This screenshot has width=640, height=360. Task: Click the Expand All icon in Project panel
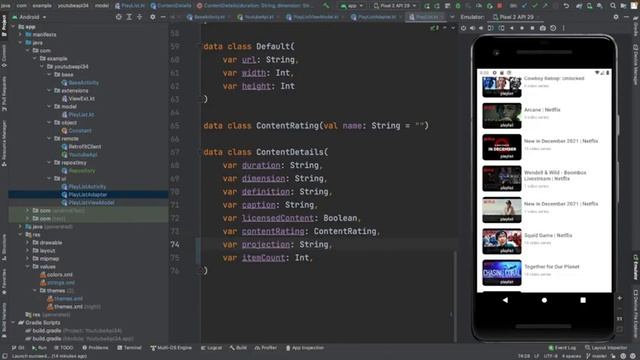(129, 17)
